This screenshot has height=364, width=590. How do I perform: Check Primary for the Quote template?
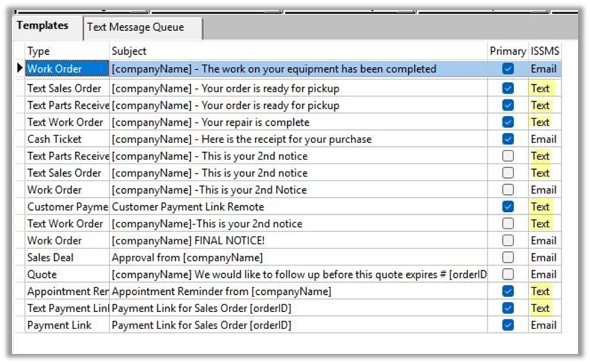[x=508, y=274]
